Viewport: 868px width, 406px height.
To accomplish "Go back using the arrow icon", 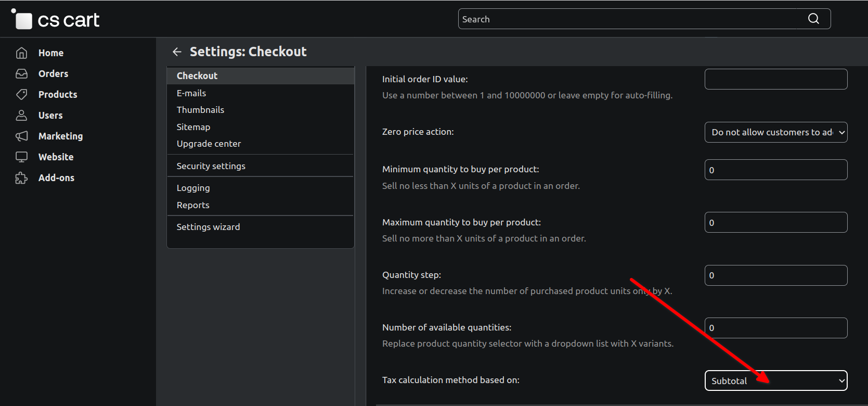I will point(177,52).
